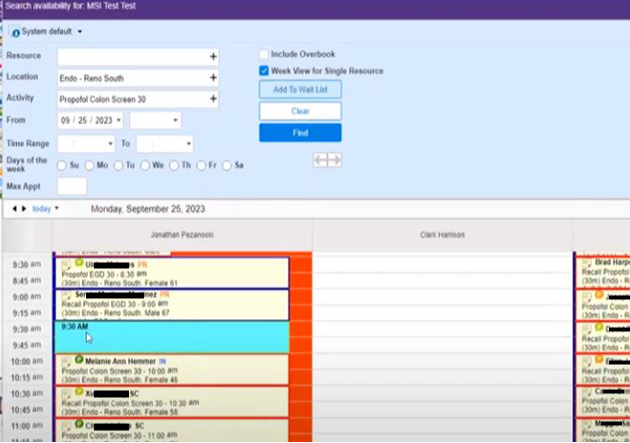The width and height of the screenshot is (630, 443).
Task: Click the 10:30 am time label
Action: point(27,394)
